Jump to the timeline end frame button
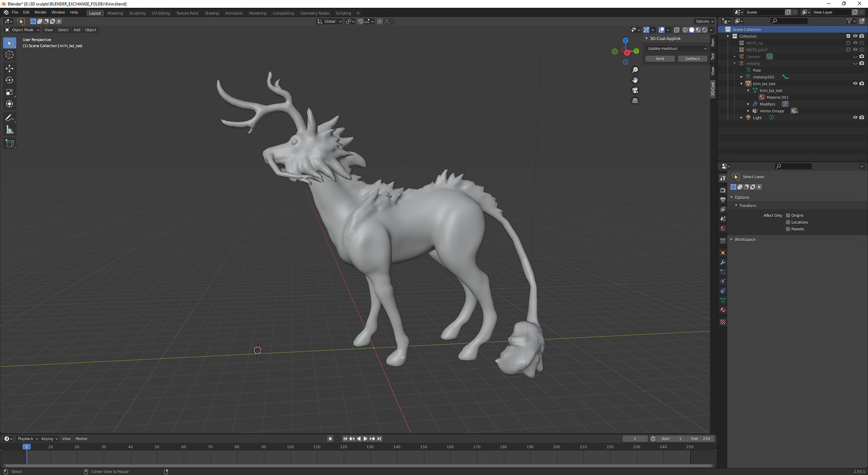 point(379,438)
